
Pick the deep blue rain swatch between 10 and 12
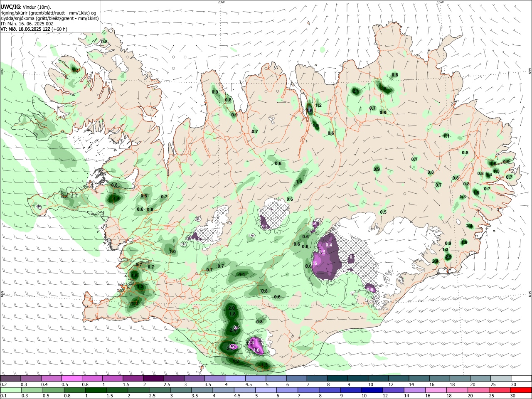[372, 390]
